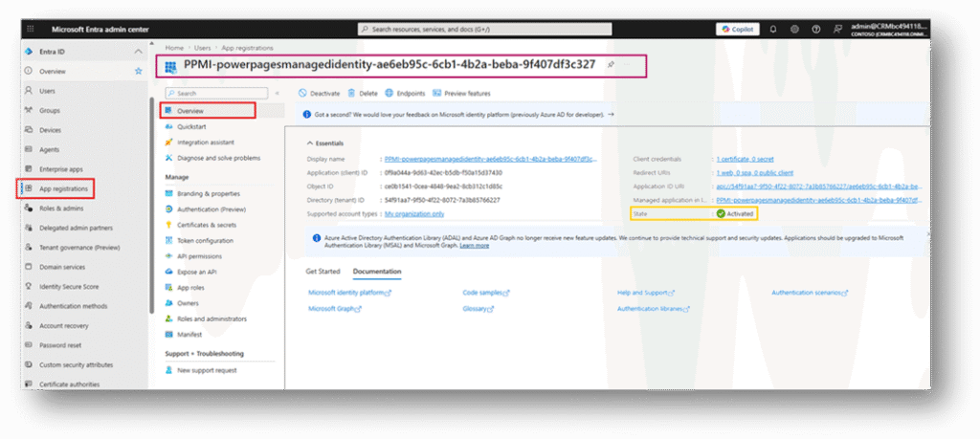Open Manifest in the app menu
The width and height of the screenshot is (980, 439).
click(189, 335)
